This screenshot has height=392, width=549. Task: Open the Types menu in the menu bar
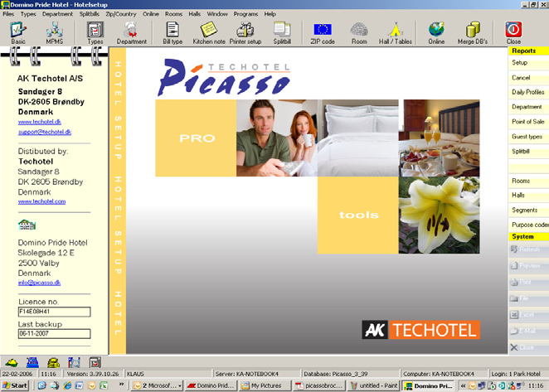point(28,14)
